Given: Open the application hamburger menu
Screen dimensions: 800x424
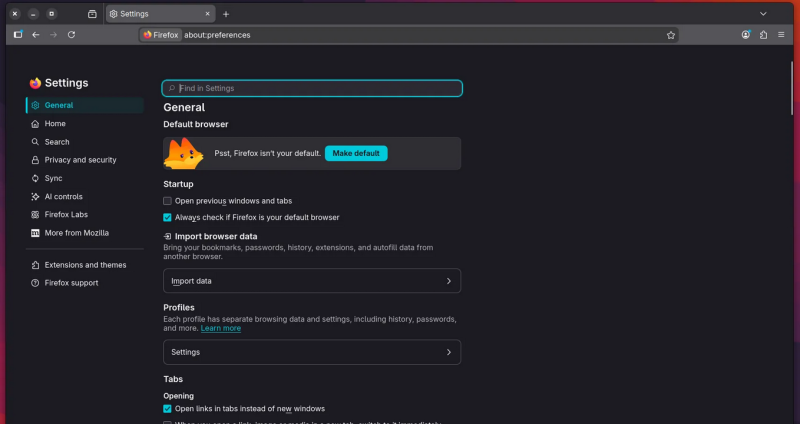Looking at the screenshot, I should click(x=781, y=35).
